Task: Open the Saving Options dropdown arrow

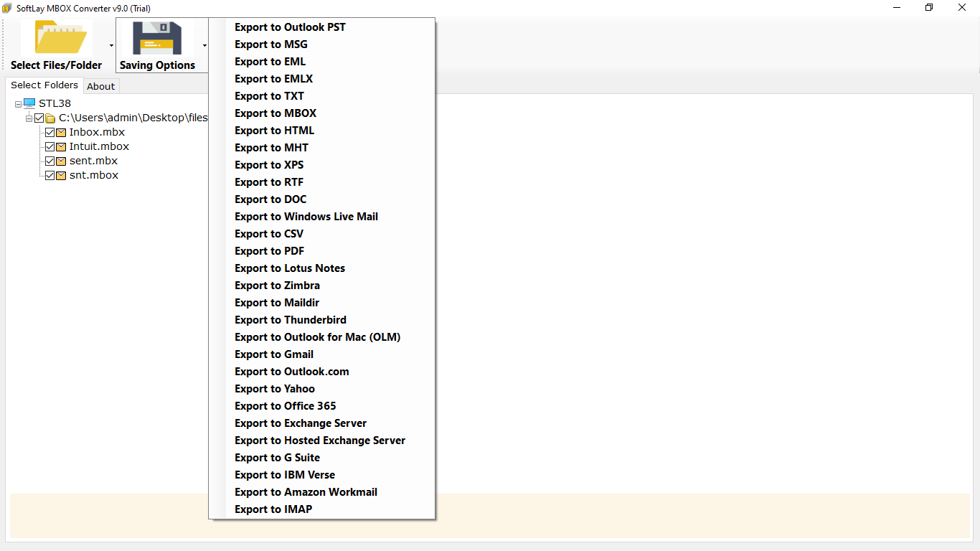Action: coord(204,45)
